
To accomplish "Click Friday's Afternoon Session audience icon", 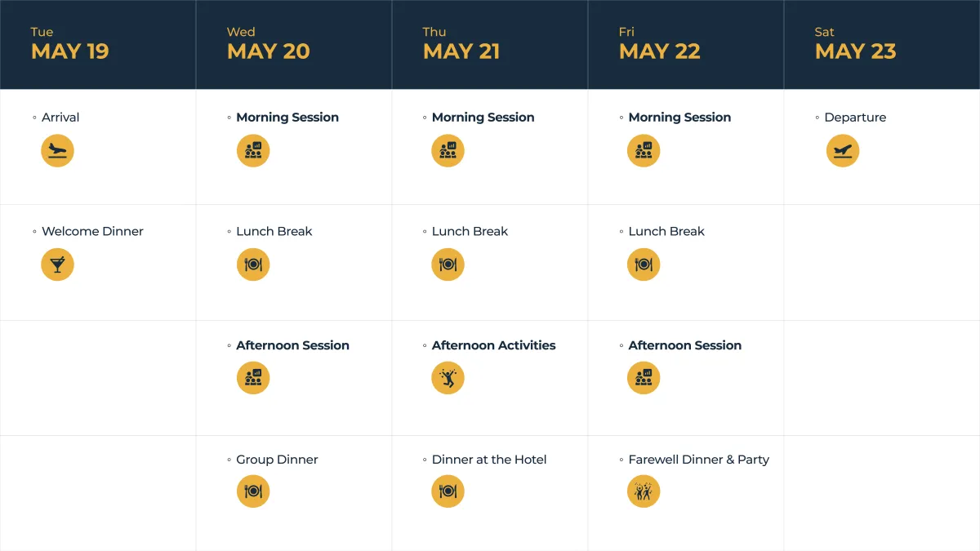I will pos(644,378).
